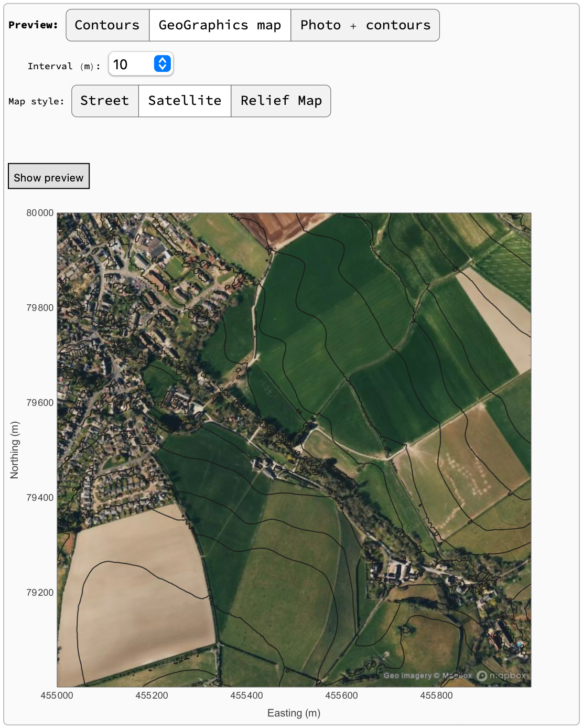Set the map style to Relief Map

281,101
